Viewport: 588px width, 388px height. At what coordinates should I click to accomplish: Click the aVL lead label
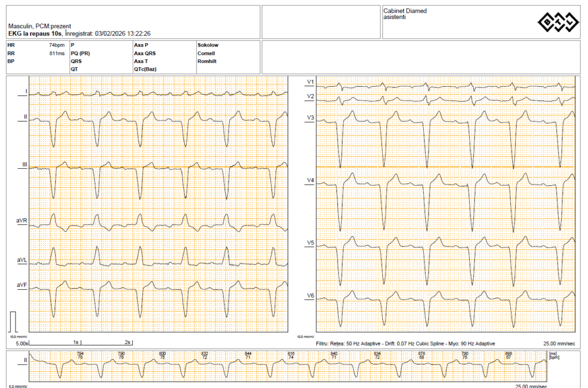pos(22,260)
